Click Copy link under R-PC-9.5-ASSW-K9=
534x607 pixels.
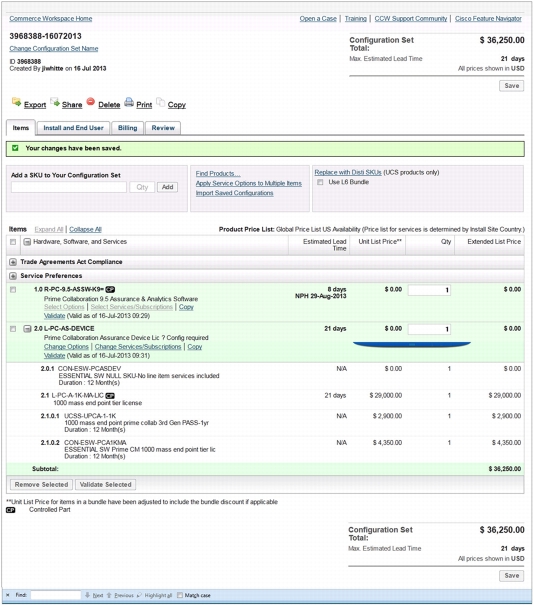[x=186, y=307]
